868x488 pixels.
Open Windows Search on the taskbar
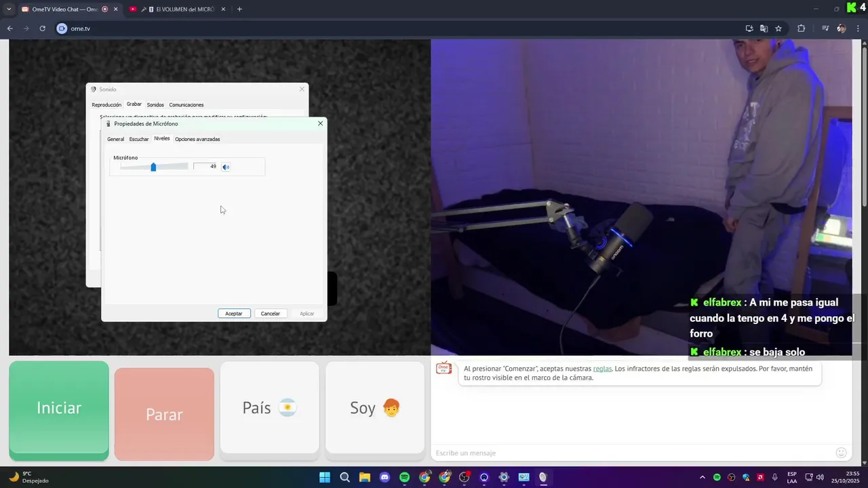(344, 477)
